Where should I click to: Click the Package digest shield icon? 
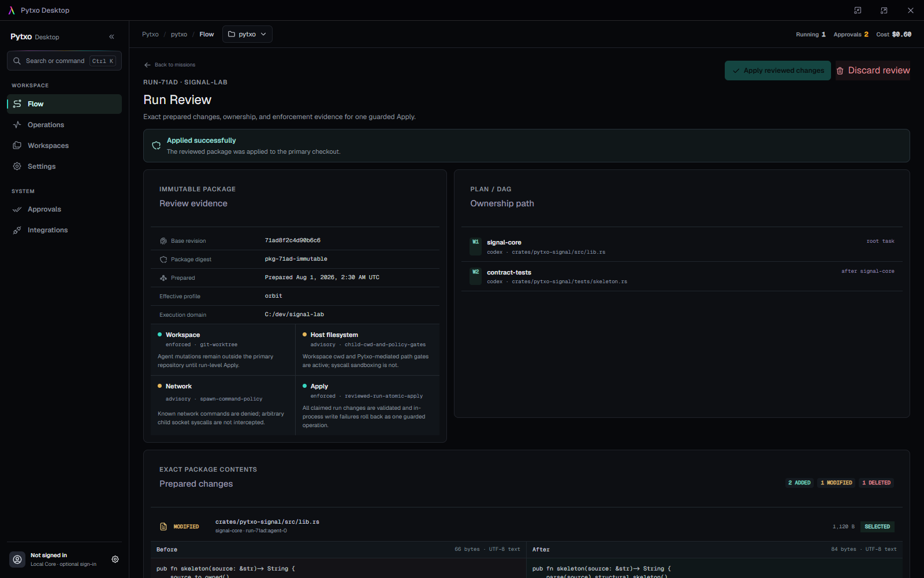click(163, 260)
